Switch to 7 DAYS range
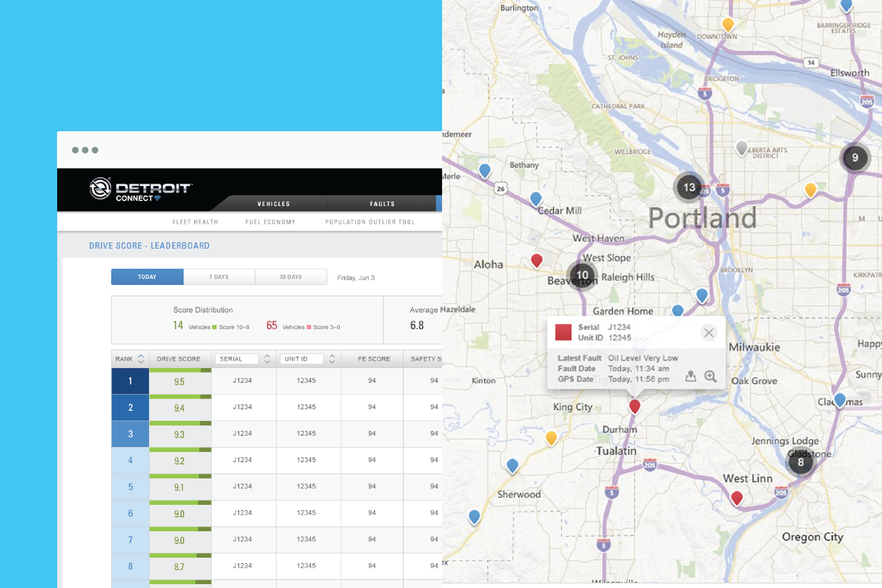 [x=219, y=277]
